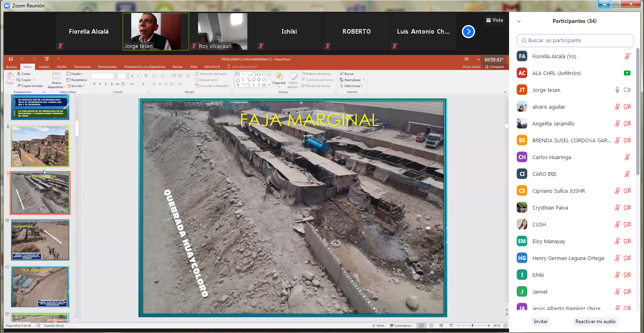
Task: Click the Compartir button in PowerPoint
Action: (x=494, y=67)
